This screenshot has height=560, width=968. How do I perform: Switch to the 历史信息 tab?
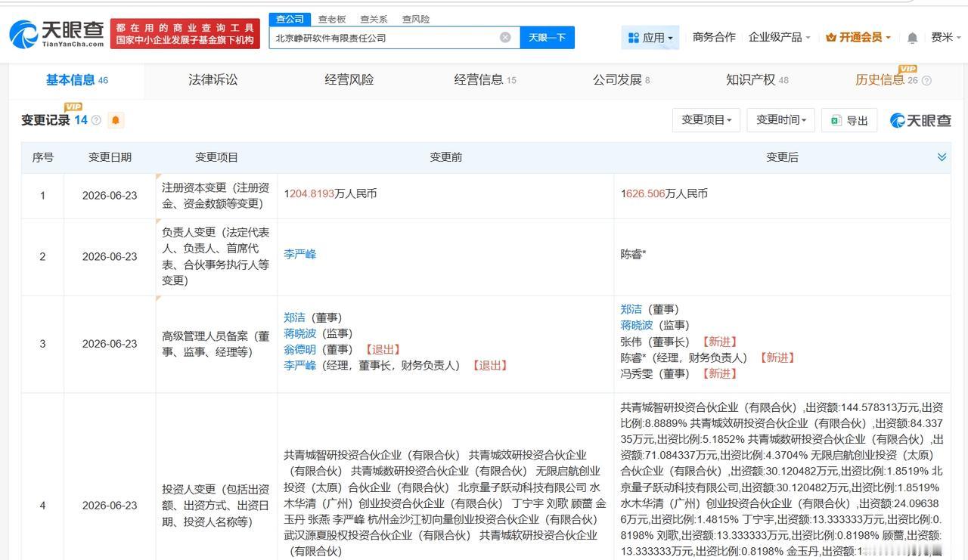[x=886, y=80]
